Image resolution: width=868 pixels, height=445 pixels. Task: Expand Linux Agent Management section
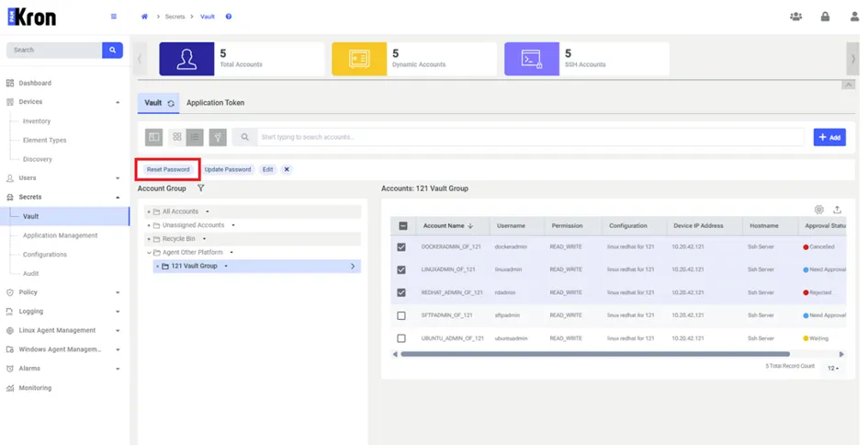point(118,331)
